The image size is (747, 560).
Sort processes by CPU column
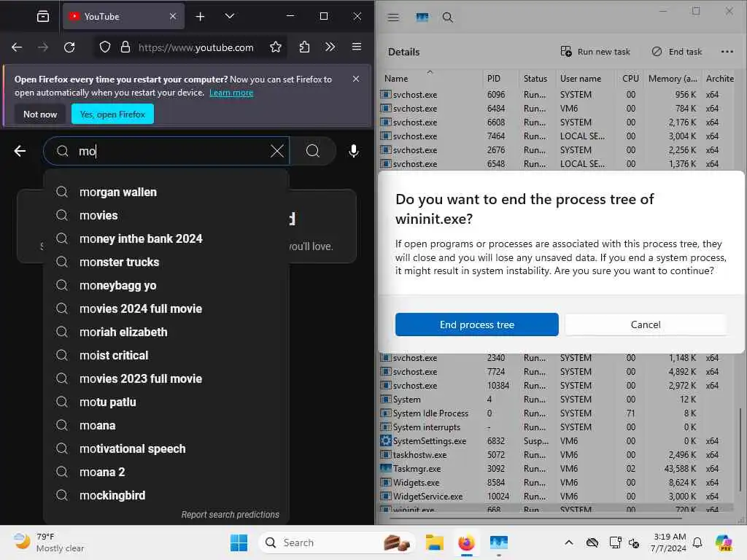pos(630,79)
